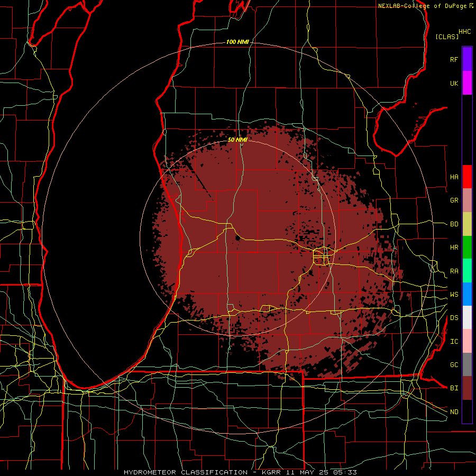
Task: Click the 'NEXLAB-College of DuPage' credit text
Action: (422, 6)
